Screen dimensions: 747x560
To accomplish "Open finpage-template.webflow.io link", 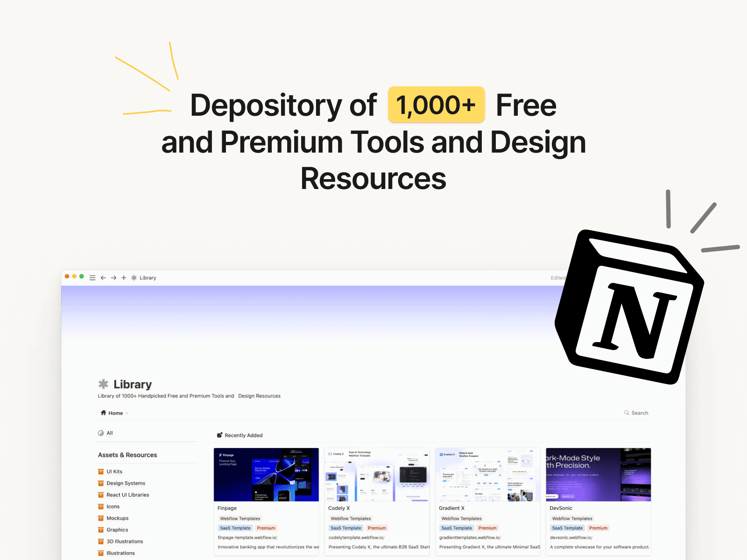I will tap(247, 538).
